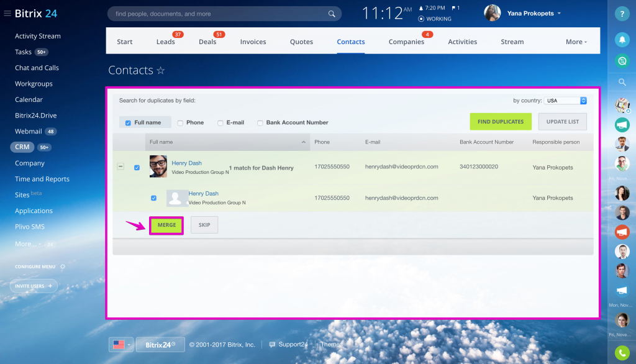
Task: Open the language flag dropdown in footer
Action: point(121,345)
